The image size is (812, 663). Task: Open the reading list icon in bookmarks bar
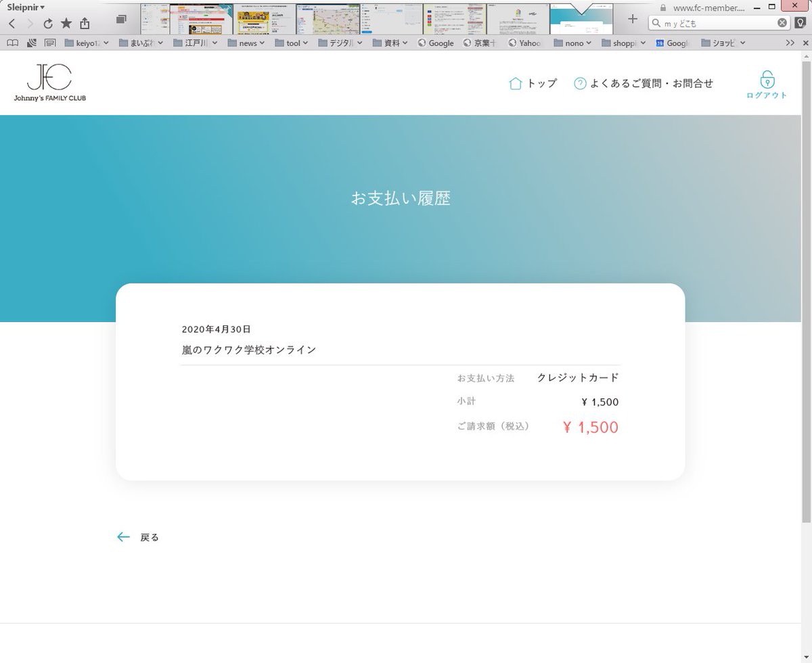point(50,43)
